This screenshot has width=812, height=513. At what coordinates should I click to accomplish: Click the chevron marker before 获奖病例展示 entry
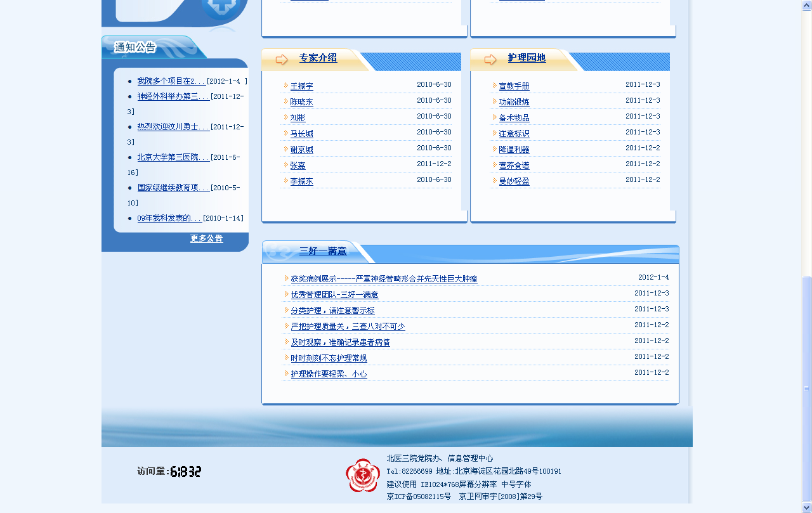pyautogui.click(x=287, y=278)
